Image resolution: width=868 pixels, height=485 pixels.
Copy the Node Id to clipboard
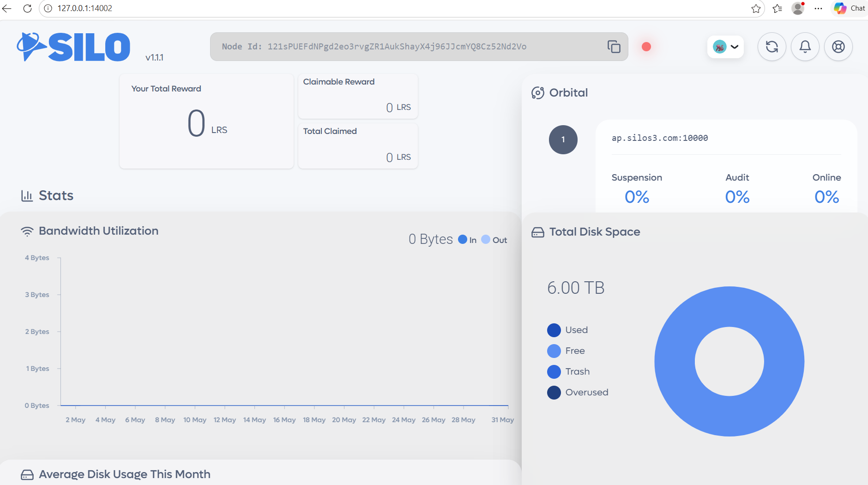(x=614, y=47)
